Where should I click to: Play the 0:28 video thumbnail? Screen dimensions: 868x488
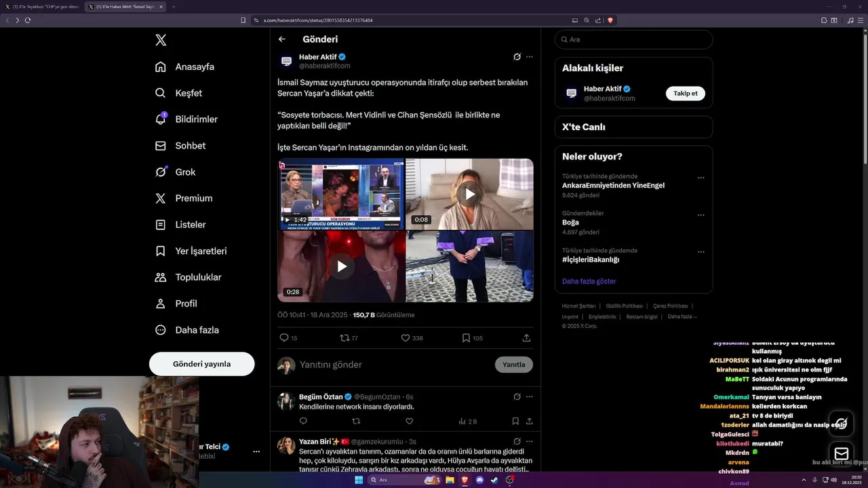click(341, 266)
